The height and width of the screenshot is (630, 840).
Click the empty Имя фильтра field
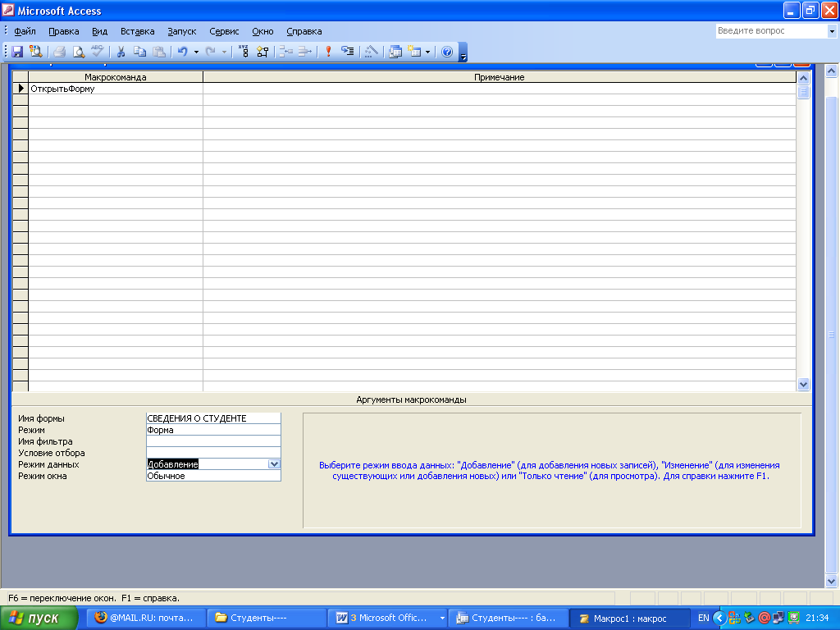[213, 441]
